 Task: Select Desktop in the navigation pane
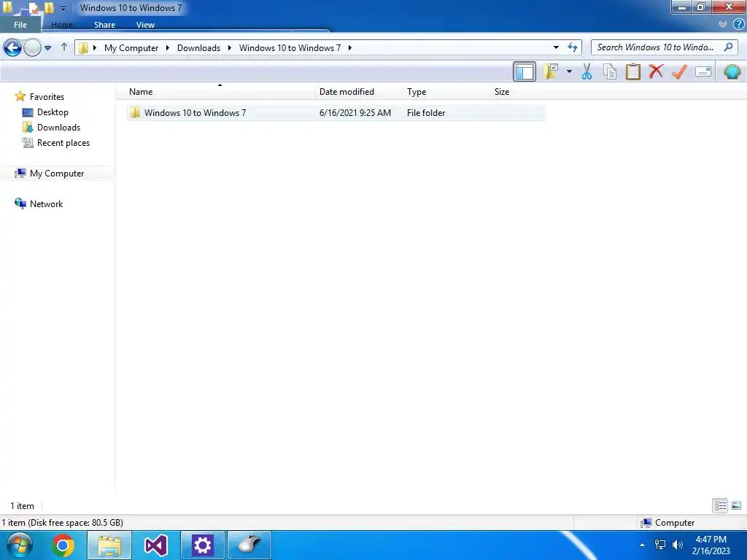53,112
